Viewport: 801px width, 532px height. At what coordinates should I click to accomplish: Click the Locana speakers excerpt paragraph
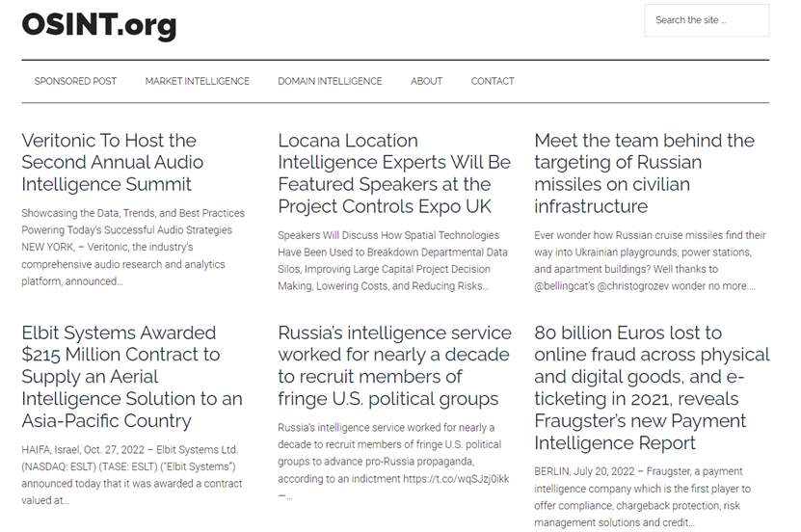point(393,260)
